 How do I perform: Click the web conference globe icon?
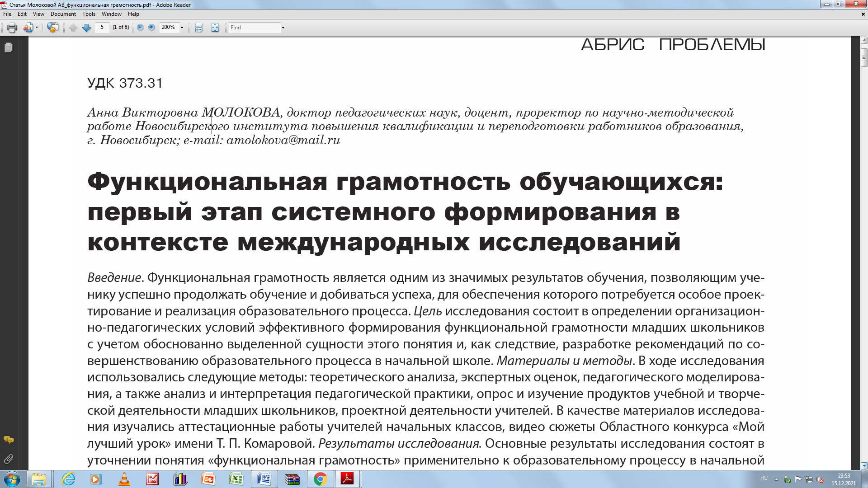click(52, 28)
